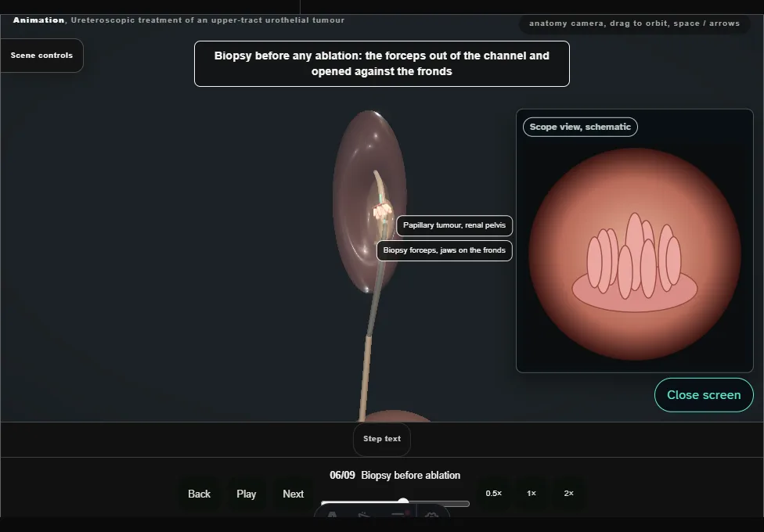Play the animation
The image size is (764, 532).
pyautogui.click(x=247, y=494)
